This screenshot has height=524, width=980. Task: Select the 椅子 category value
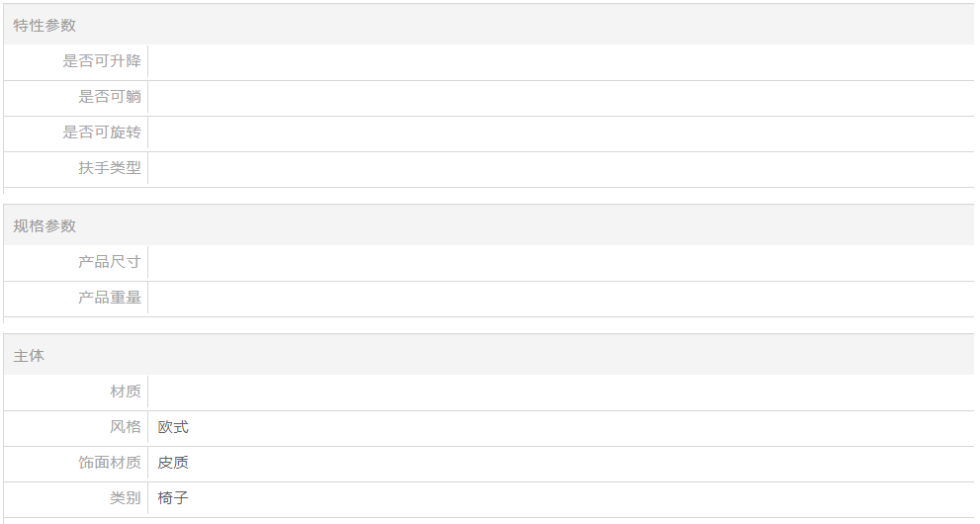(x=173, y=497)
